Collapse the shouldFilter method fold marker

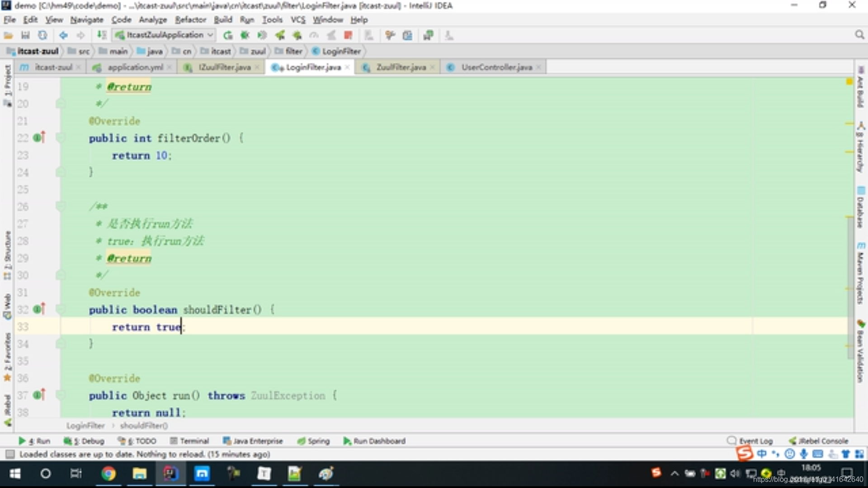pos(60,310)
